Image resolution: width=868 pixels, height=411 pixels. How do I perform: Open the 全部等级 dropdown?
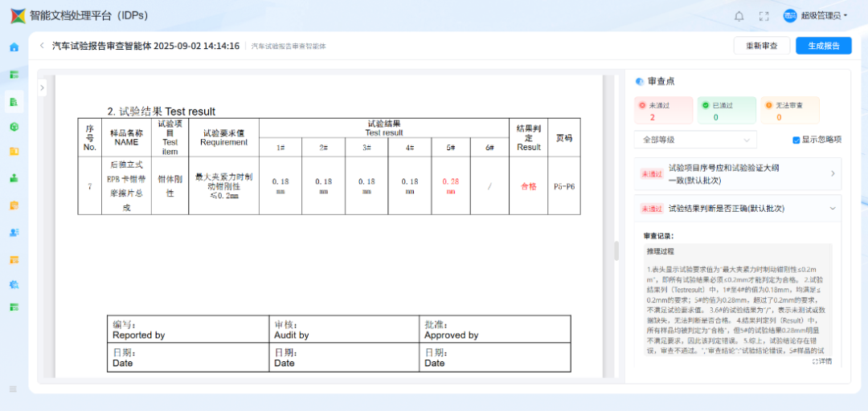click(x=695, y=140)
